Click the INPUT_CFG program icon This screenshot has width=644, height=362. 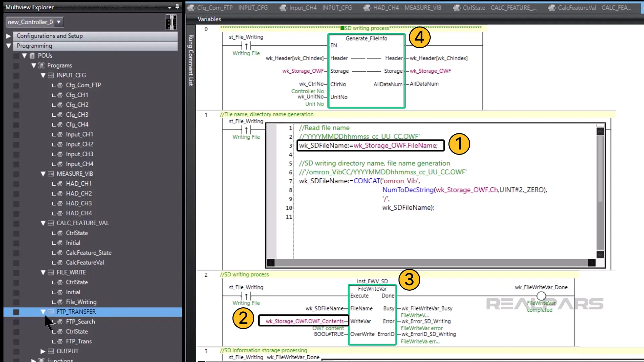(x=51, y=75)
